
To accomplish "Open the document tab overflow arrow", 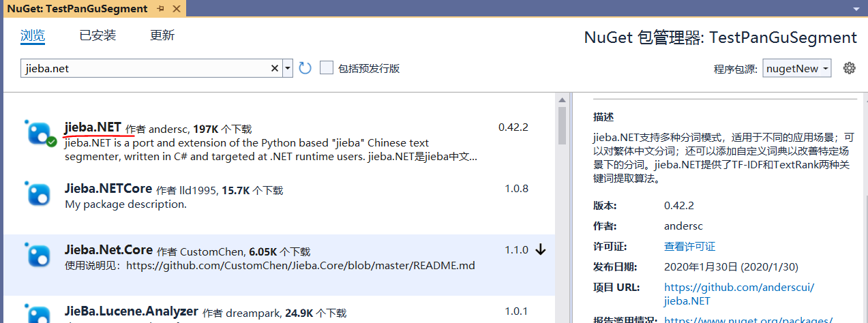I will [855, 9].
